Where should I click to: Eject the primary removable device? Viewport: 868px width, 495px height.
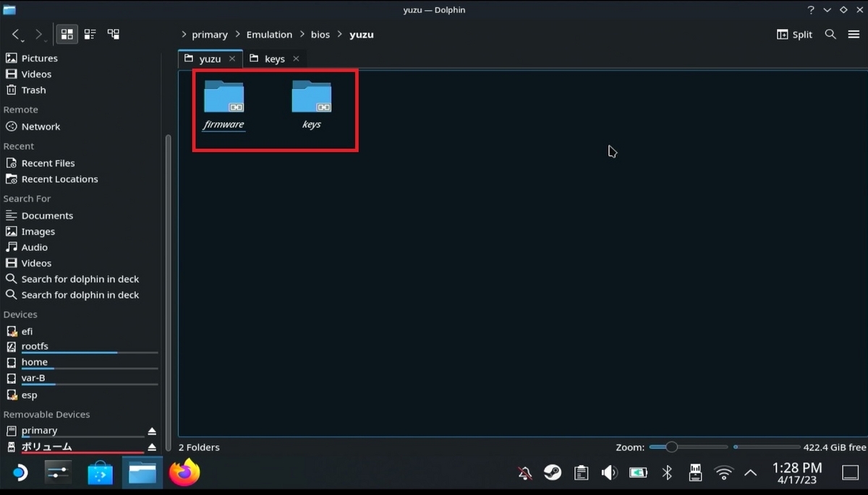(x=152, y=431)
